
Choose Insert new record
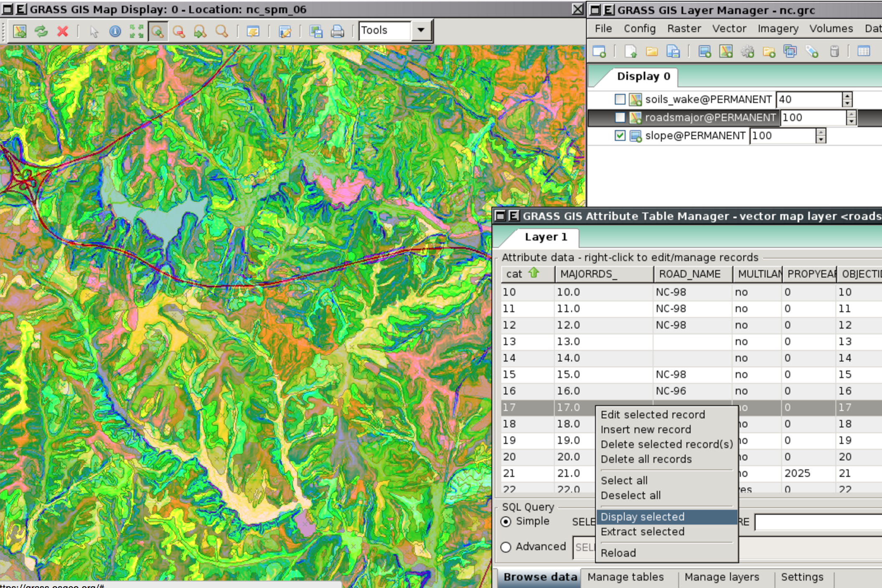coord(667,429)
